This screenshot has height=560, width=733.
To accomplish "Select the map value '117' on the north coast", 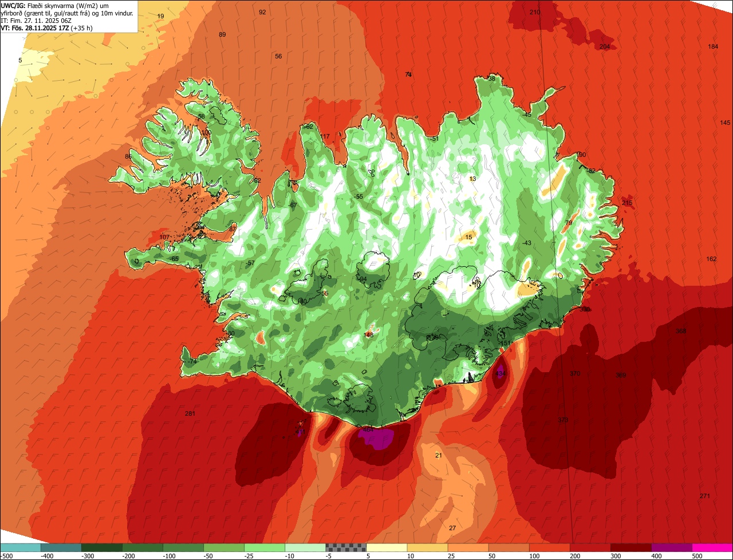I will [x=325, y=136].
